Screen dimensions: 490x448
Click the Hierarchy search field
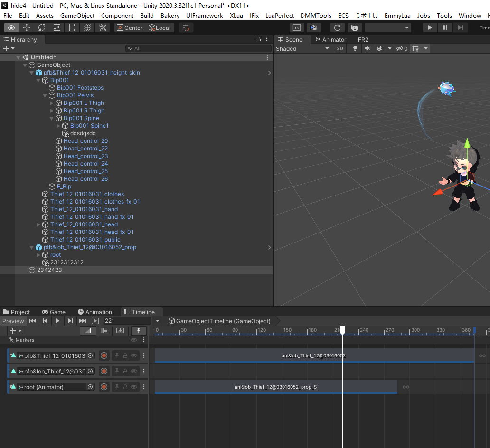click(x=198, y=48)
